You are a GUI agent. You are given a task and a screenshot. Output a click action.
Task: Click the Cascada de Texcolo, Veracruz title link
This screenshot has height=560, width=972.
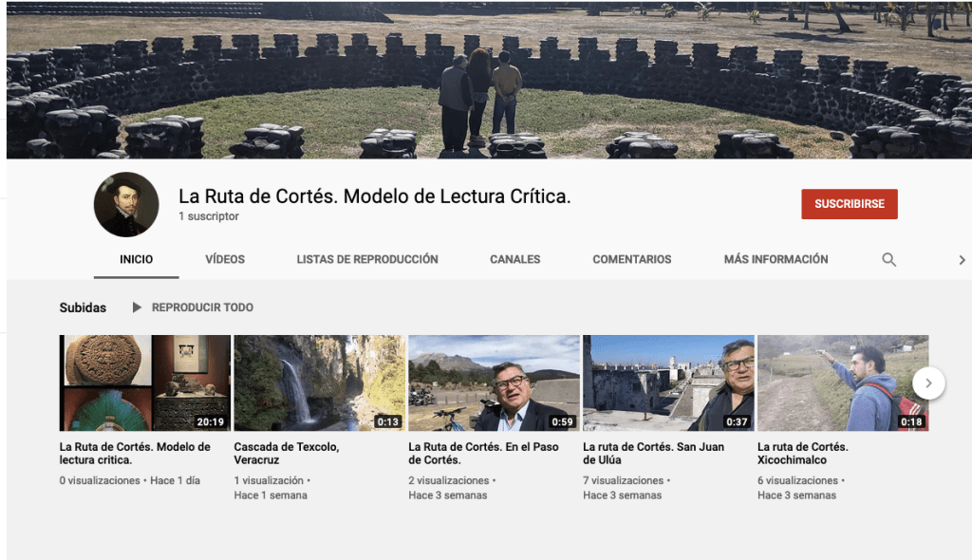tap(286, 453)
